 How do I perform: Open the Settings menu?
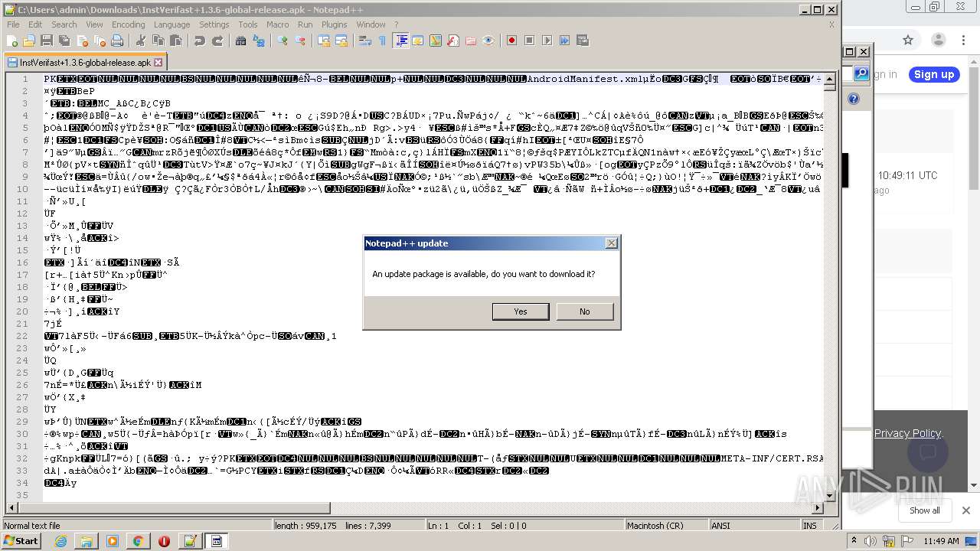(x=214, y=24)
